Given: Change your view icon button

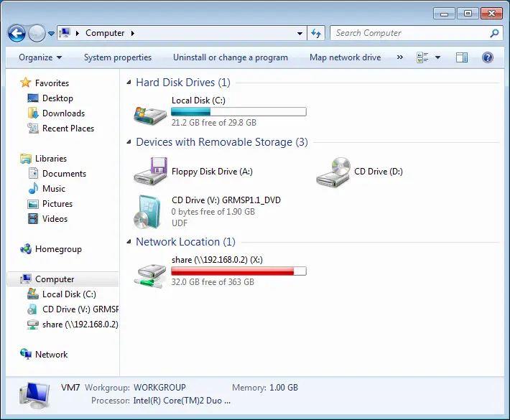Looking at the screenshot, I should pos(422,57).
